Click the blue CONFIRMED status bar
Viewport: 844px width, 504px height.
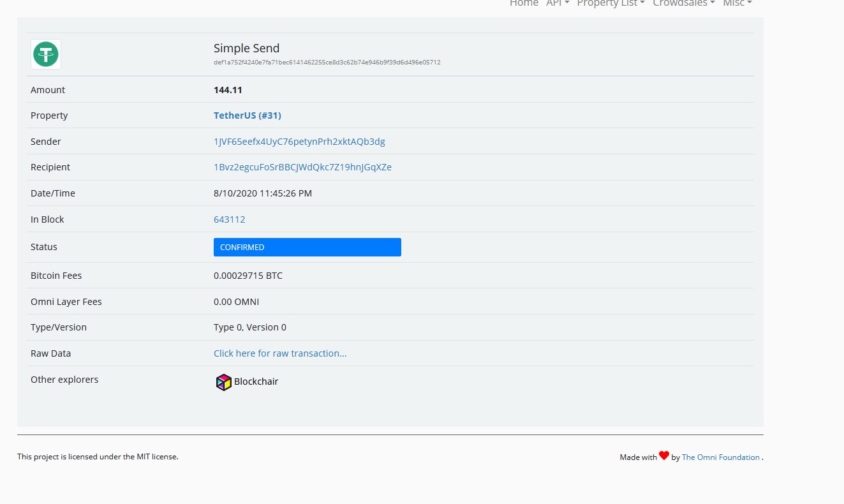pyautogui.click(x=307, y=247)
